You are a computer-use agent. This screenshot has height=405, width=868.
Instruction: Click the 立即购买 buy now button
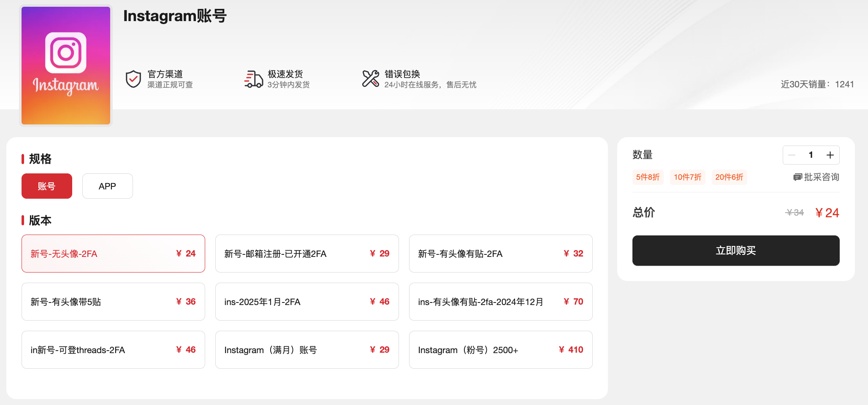736,251
